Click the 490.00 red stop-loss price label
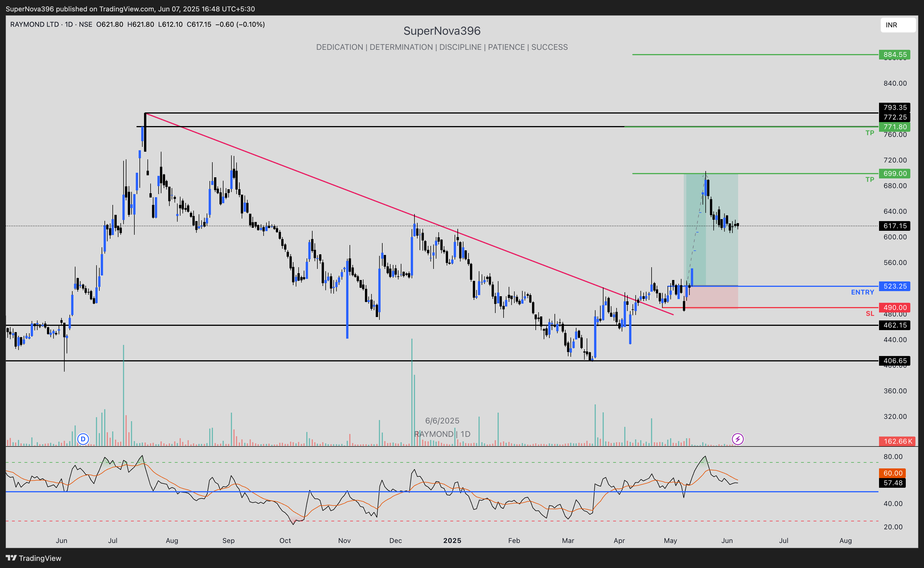 pos(895,308)
